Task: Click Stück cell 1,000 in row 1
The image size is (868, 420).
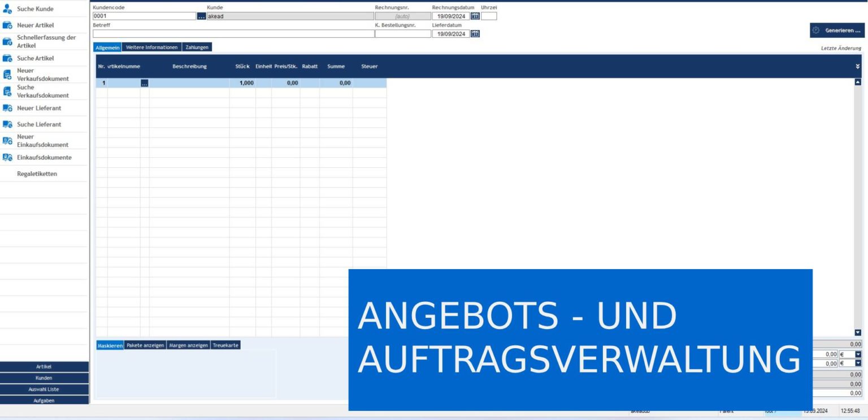Action: click(242, 83)
